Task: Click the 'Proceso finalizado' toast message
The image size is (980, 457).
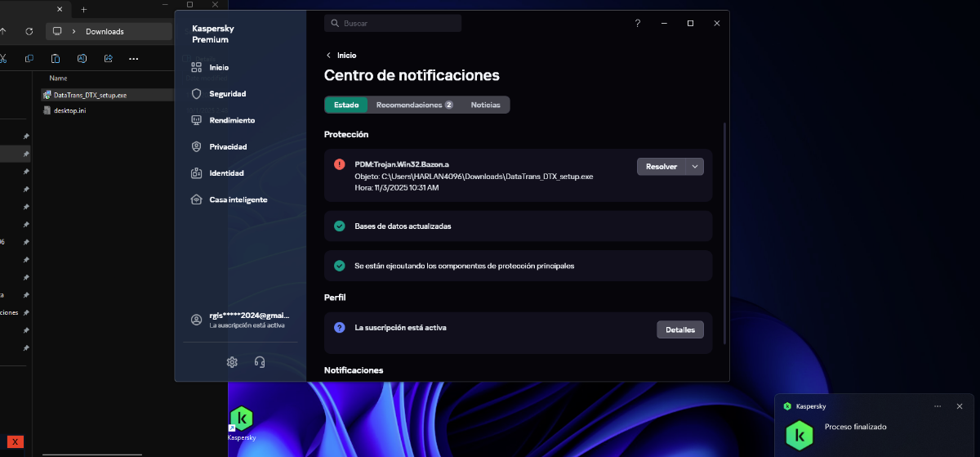Action: pyautogui.click(x=855, y=427)
